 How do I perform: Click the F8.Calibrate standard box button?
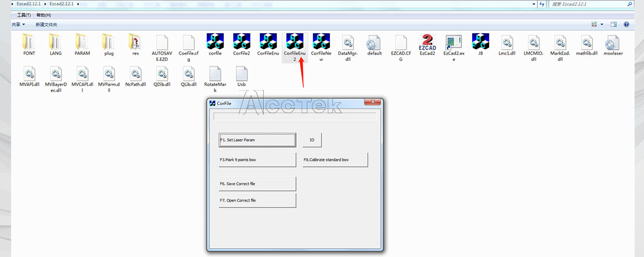pyautogui.click(x=335, y=160)
